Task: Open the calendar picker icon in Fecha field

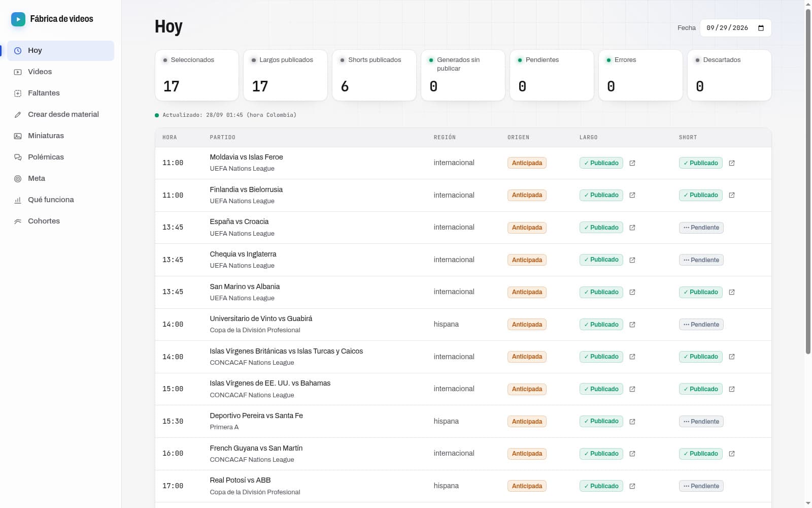Action: 761,28
